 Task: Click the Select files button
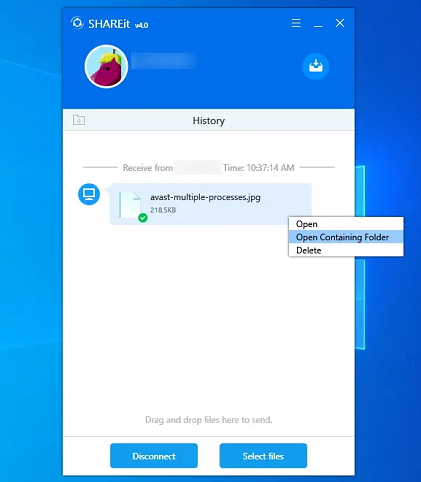point(263,456)
